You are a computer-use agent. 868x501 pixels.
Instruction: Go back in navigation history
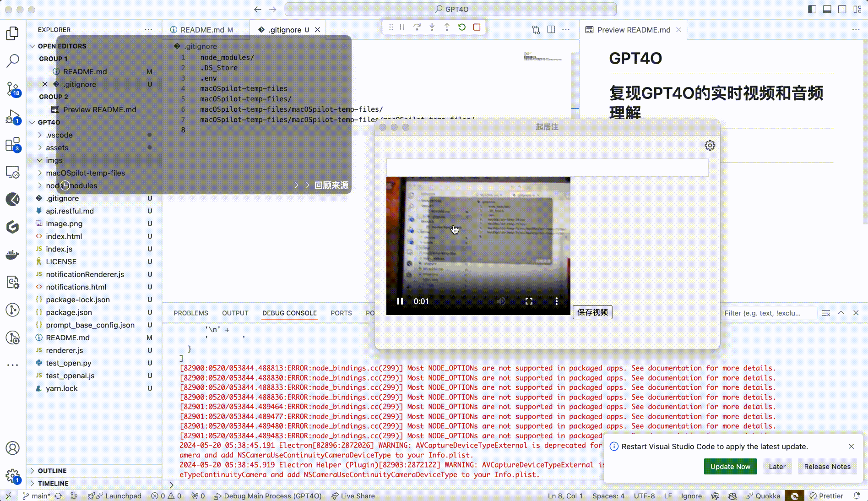pos(258,9)
